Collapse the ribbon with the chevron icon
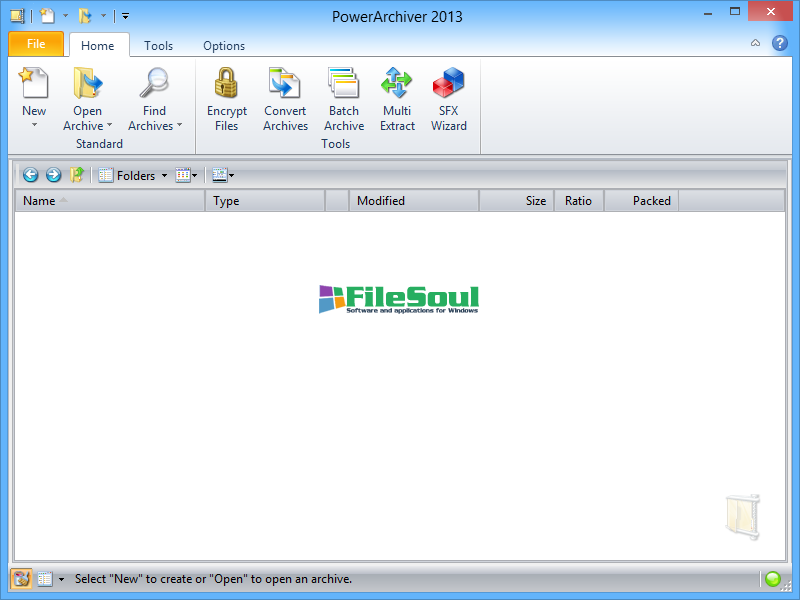The image size is (800, 600). point(756,43)
